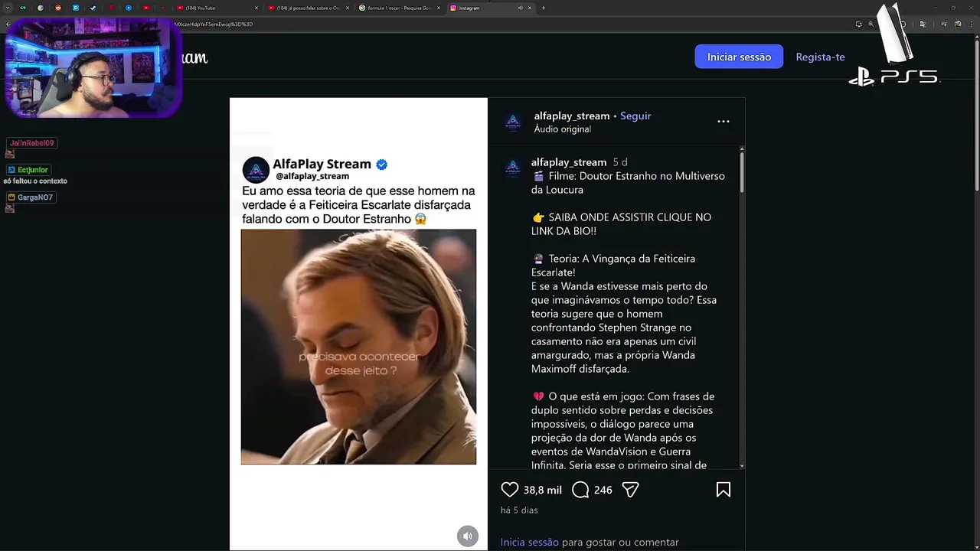This screenshot has width=980, height=551.
Task: Open comments via the speech bubble icon
Action: (580, 490)
